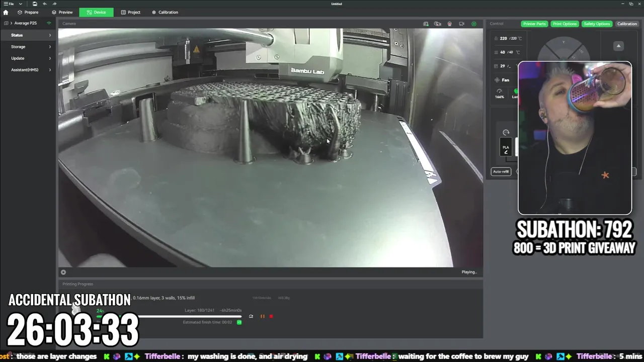This screenshot has height=362, width=644.
Task: Click the print progress bar
Action: coord(169,316)
